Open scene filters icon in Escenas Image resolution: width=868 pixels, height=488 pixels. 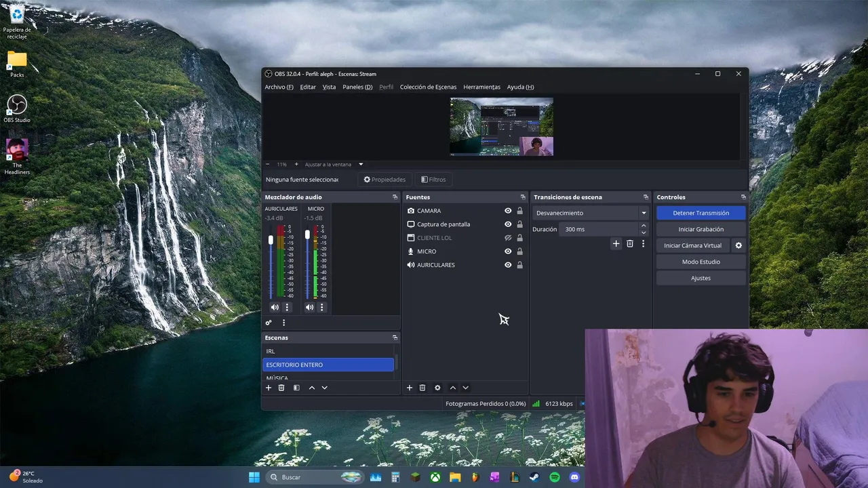296,388
